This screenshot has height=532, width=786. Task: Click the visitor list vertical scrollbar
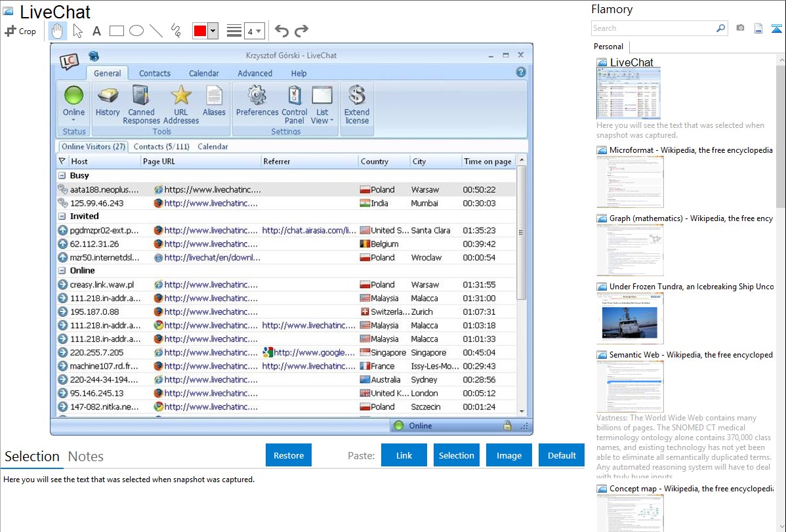(522, 232)
